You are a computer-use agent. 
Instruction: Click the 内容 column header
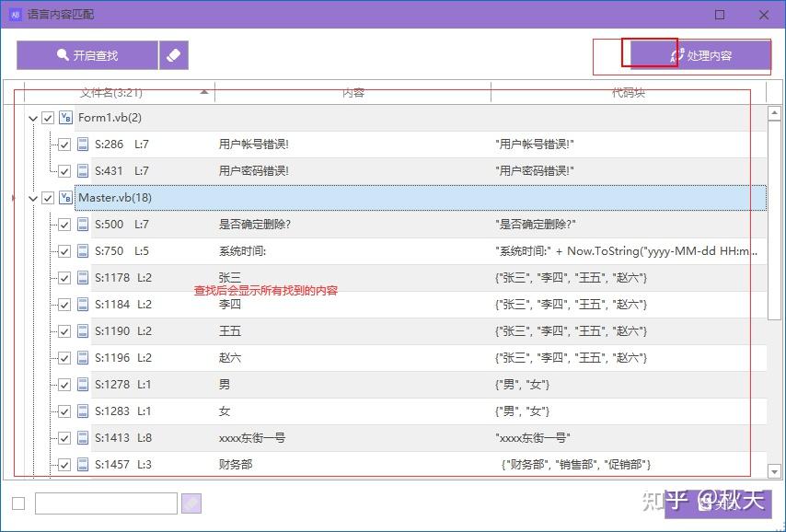pyautogui.click(x=353, y=93)
